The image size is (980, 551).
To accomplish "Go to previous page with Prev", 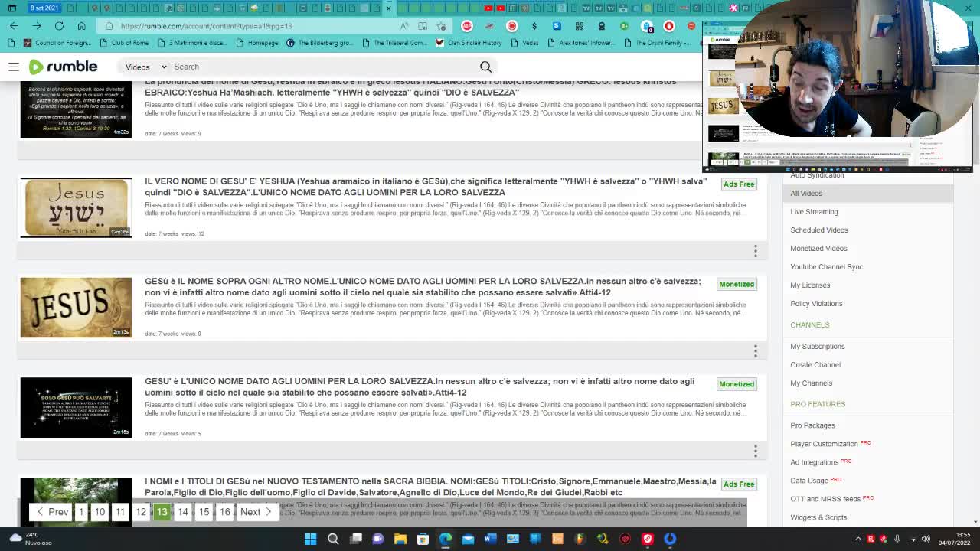I will [x=52, y=512].
